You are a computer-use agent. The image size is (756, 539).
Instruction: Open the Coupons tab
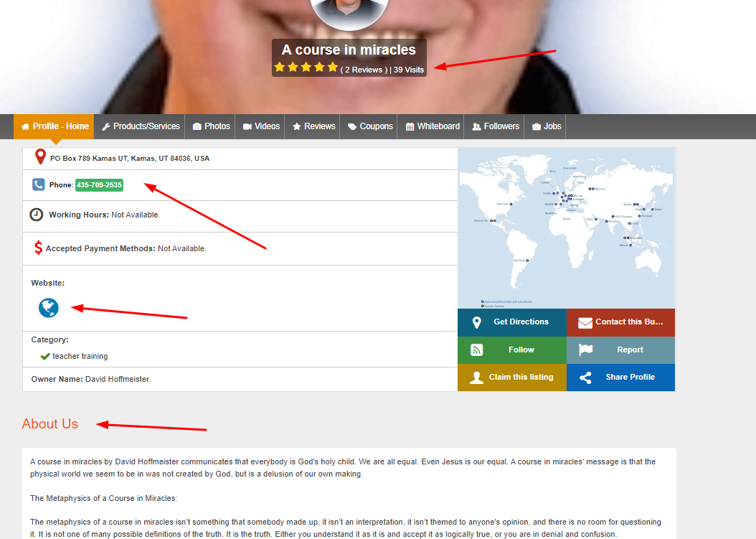click(x=369, y=126)
